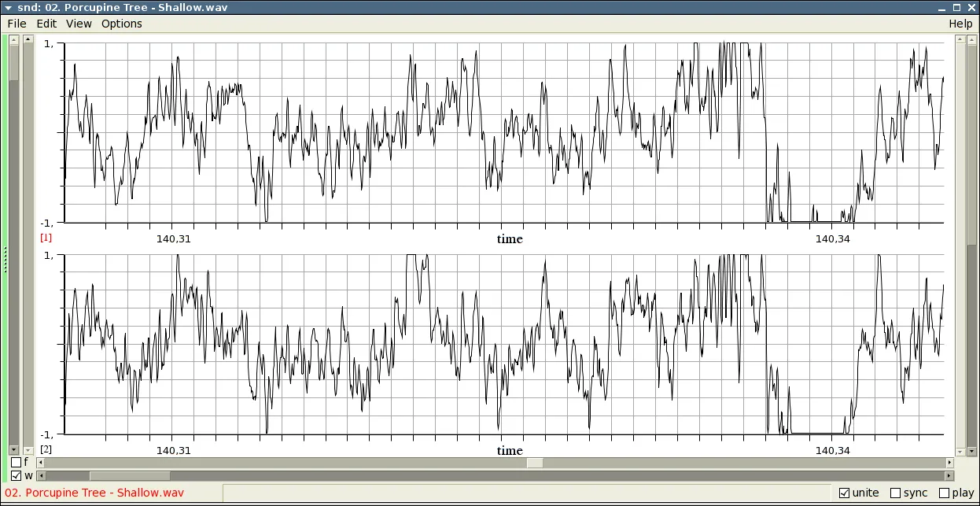Uncheck the 'w' waveform display checkbox
Screen dimensions: 980x506
point(16,476)
